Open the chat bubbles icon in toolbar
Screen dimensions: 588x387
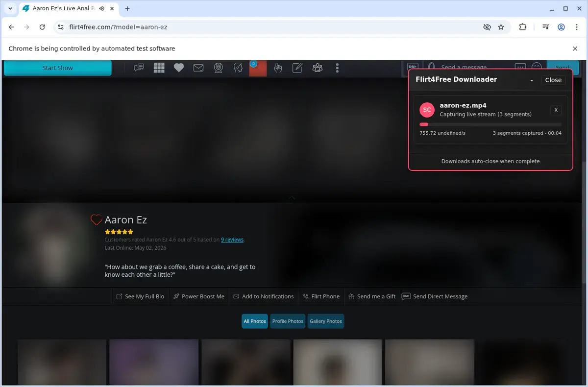tap(139, 68)
